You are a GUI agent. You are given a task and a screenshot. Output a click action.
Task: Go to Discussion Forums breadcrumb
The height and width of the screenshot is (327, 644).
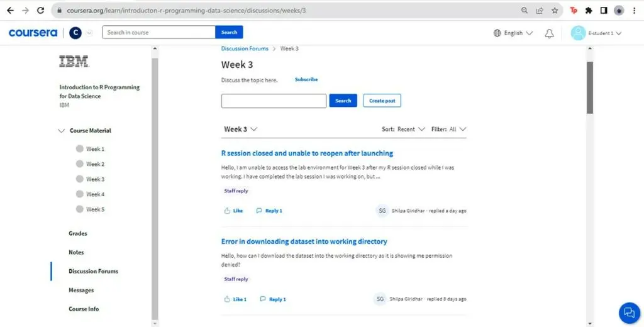(245, 48)
